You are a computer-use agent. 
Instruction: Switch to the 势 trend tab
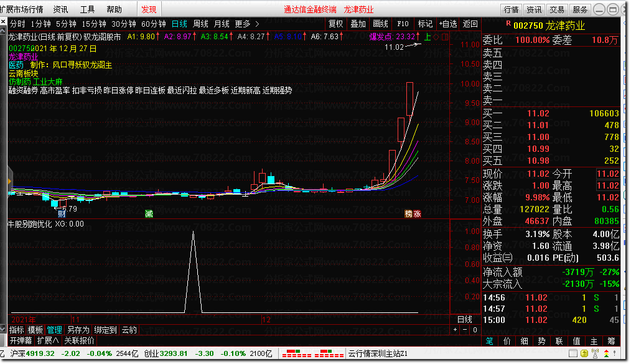point(541,341)
